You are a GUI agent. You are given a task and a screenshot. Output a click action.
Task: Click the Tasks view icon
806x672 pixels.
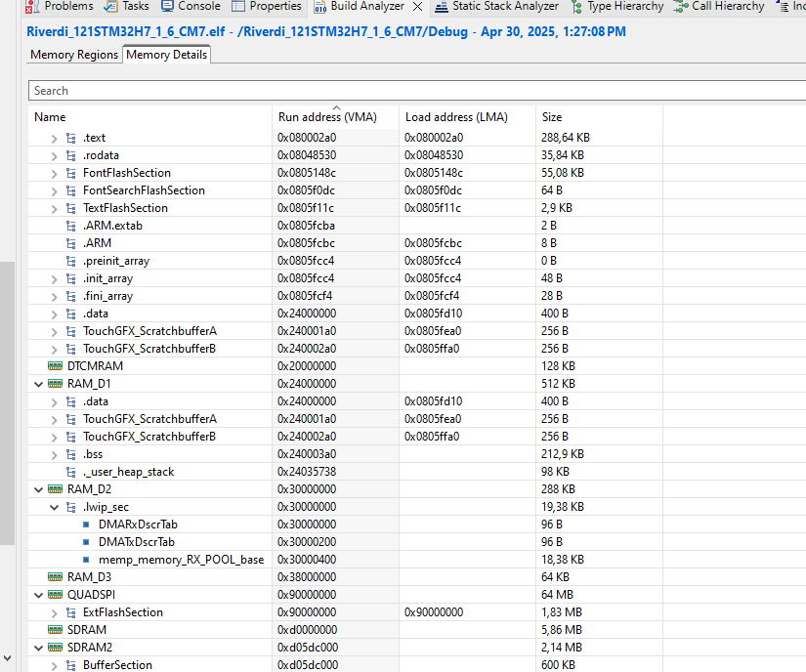110,7
